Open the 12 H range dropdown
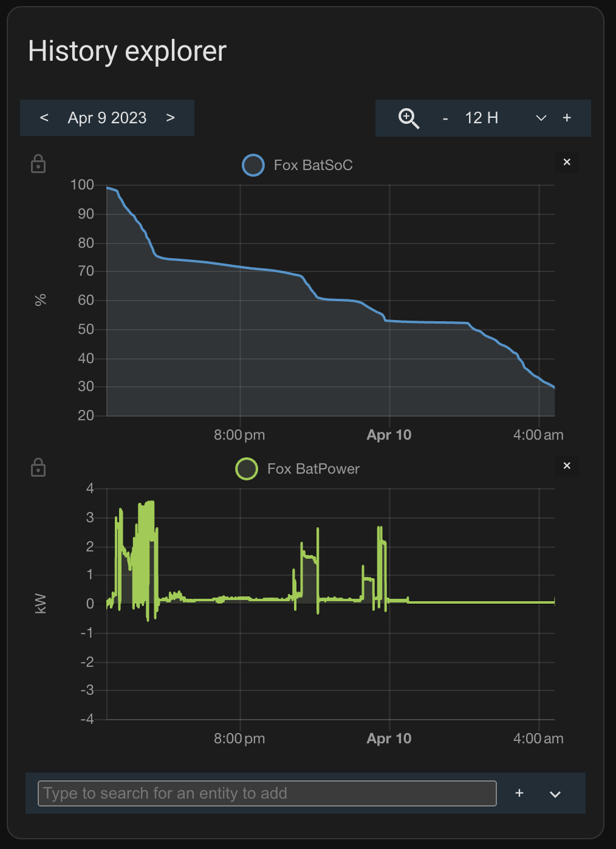 (541, 118)
